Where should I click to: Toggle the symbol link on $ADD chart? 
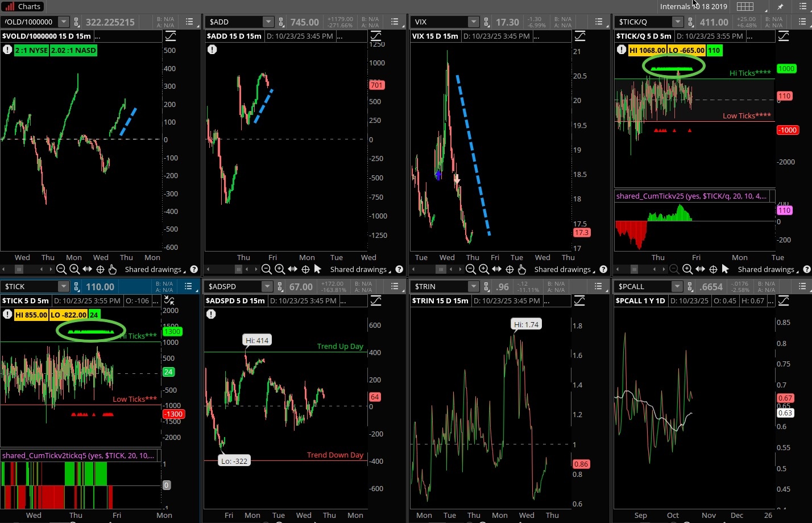(281, 22)
